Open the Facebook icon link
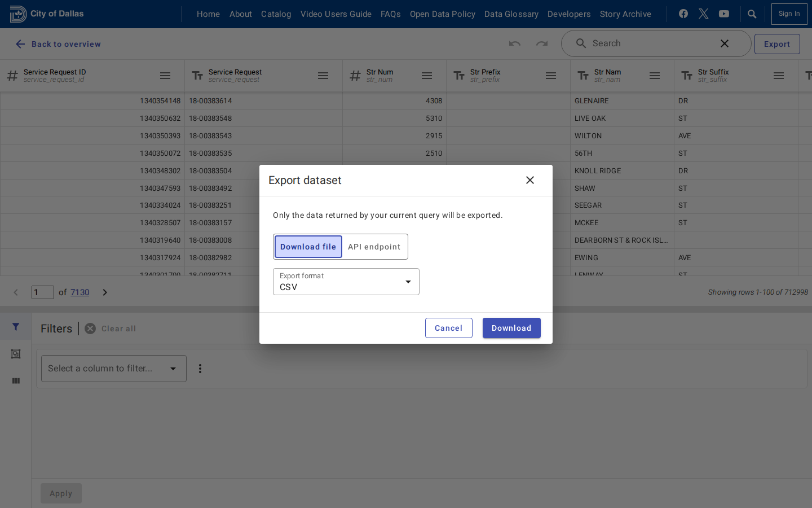Image resolution: width=812 pixels, height=508 pixels. coord(683,14)
